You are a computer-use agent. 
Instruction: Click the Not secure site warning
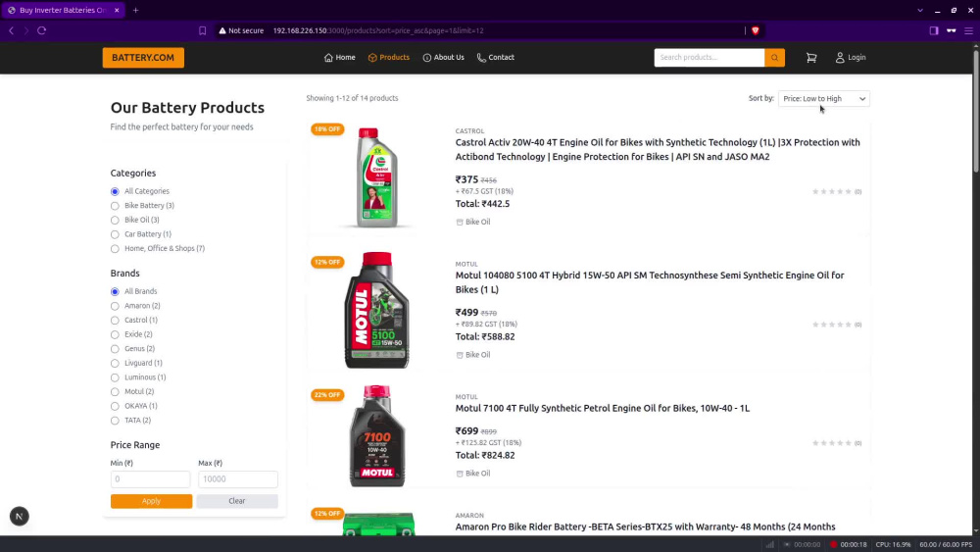click(241, 30)
